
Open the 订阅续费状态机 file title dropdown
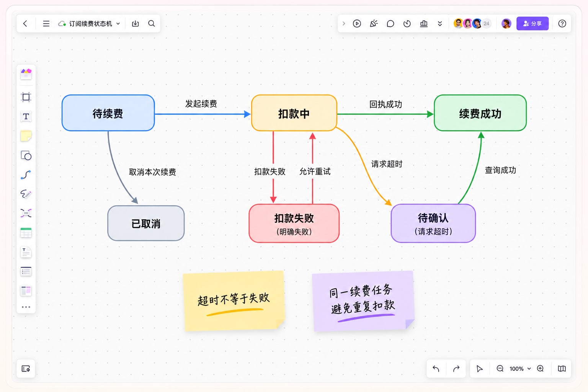pos(89,24)
